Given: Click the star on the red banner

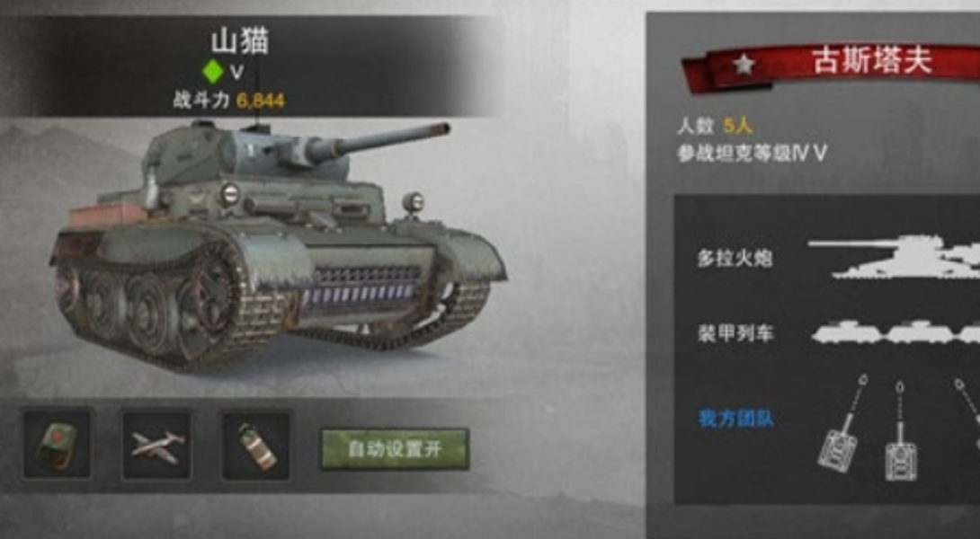Looking at the screenshot, I should (x=744, y=64).
